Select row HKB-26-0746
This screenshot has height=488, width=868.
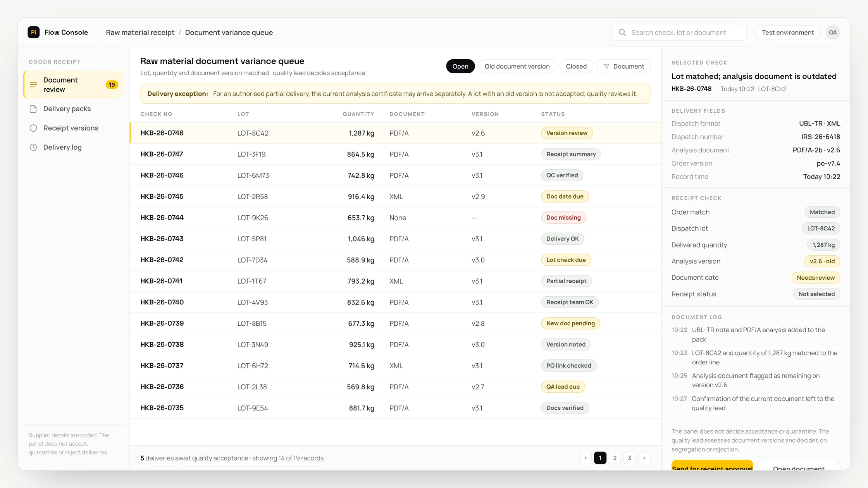point(395,175)
